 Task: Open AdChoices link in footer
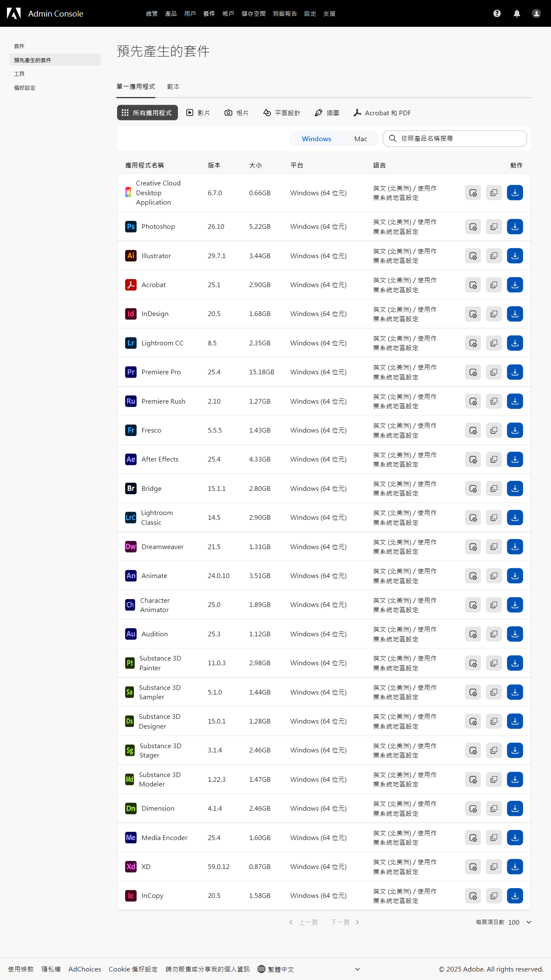[85, 969]
